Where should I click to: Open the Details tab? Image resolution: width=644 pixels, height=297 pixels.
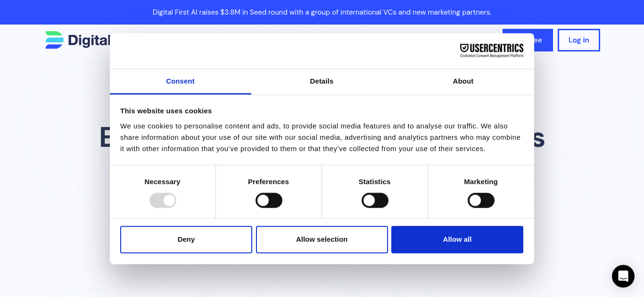pyautogui.click(x=322, y=81)
